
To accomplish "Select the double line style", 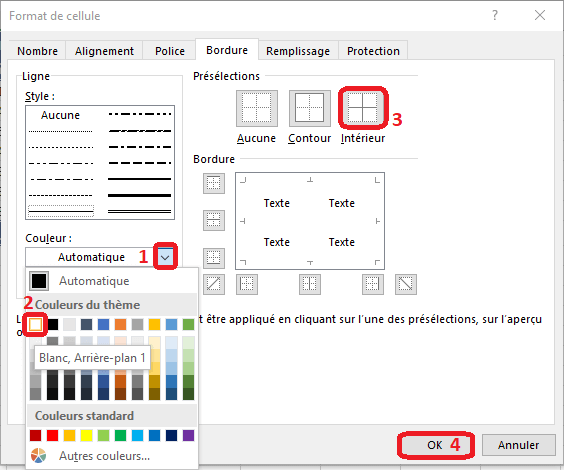I will (x=140, y=211).
